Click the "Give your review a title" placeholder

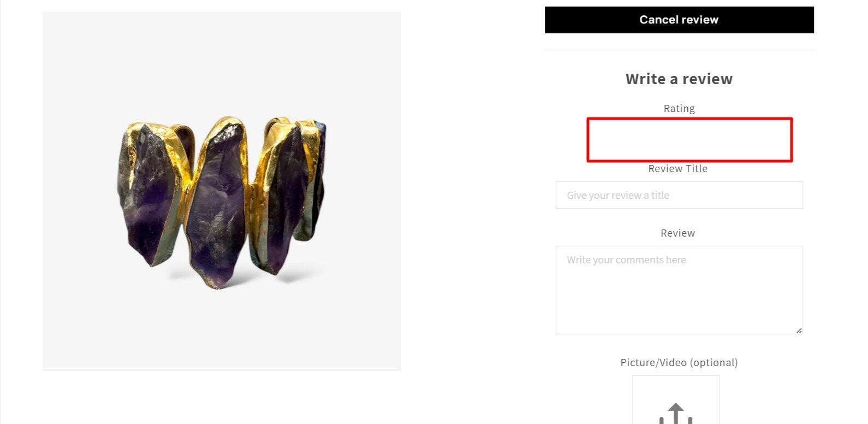pyautogui.click(x=617, y=195)
